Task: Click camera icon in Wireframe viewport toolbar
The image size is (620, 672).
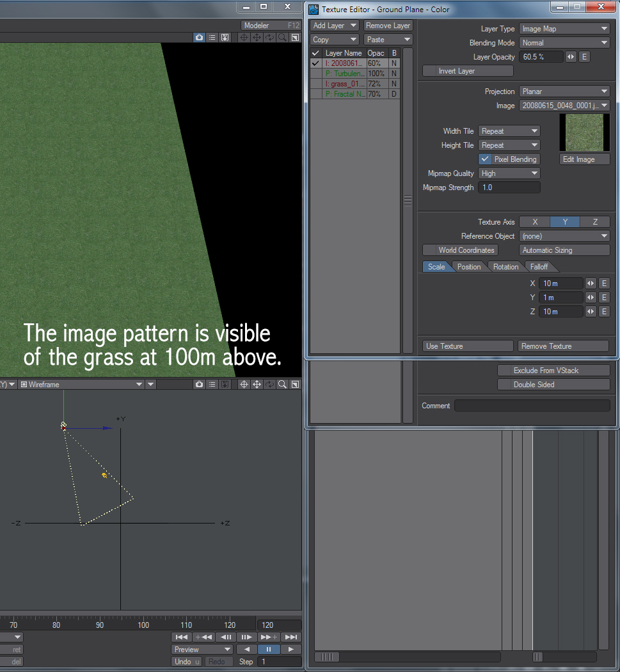Action: (199, 385)
